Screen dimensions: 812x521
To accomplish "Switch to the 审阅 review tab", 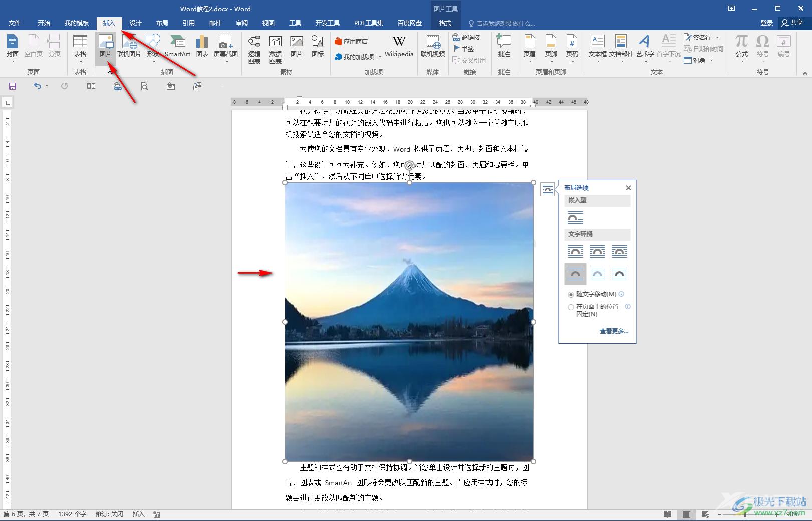I will point(242,23).
